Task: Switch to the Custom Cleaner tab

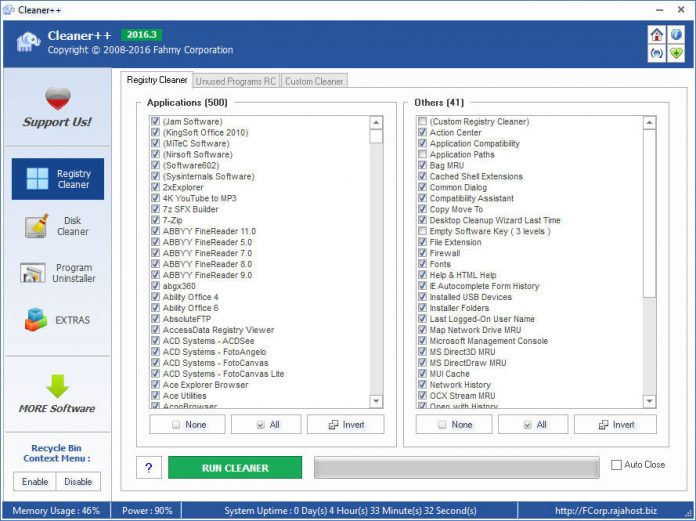Action: pos(314,81)
